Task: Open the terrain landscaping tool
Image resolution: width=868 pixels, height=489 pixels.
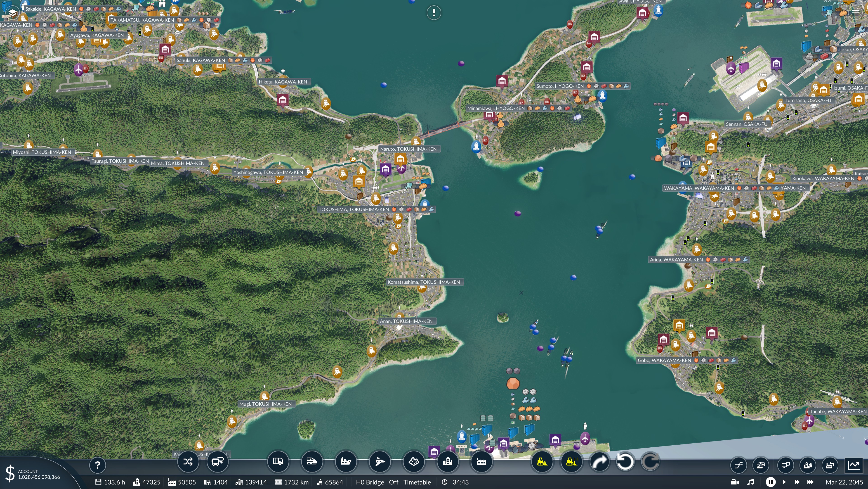Action: (414, 462)
